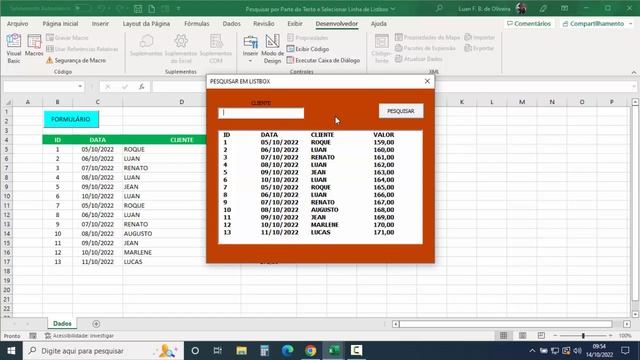Screen dimensions: 640x360
Task: Expand the Name Box dropdown
Action: (80, 87)
